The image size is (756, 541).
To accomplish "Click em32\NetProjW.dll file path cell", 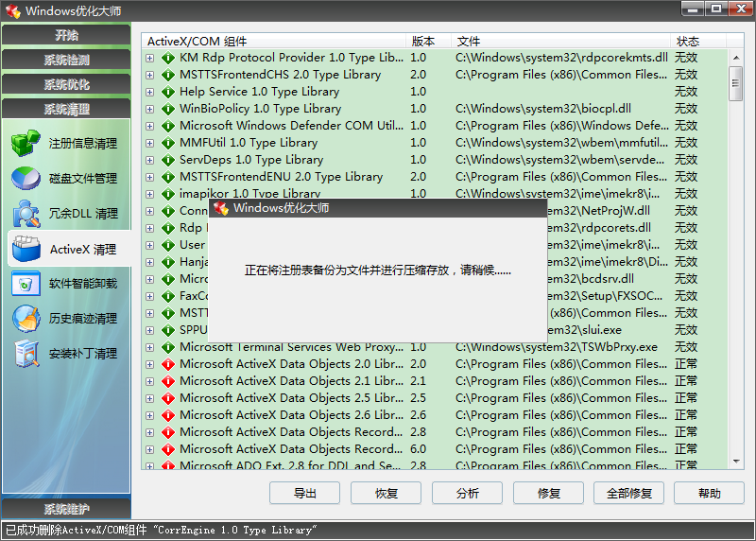I will click(598, 211).
